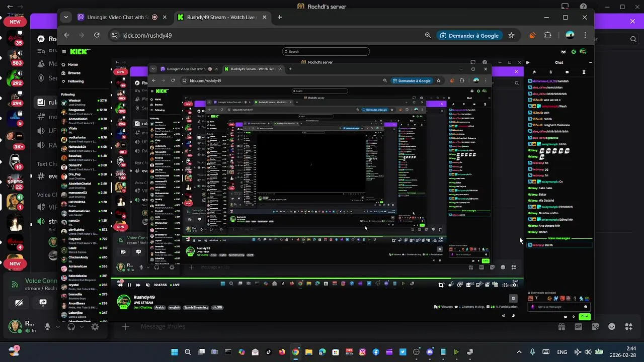Toggle Discord headphones deafen
This screenshot has height=362, width=644.
[x=71, y=327]
